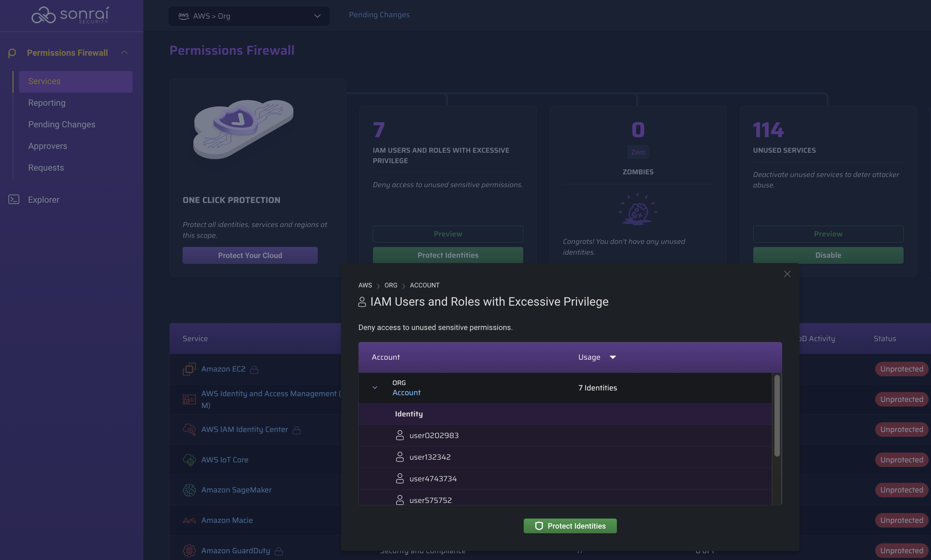931x560 pixels.
Task: Sort by Usage column arrow
Action: point(613,357)
